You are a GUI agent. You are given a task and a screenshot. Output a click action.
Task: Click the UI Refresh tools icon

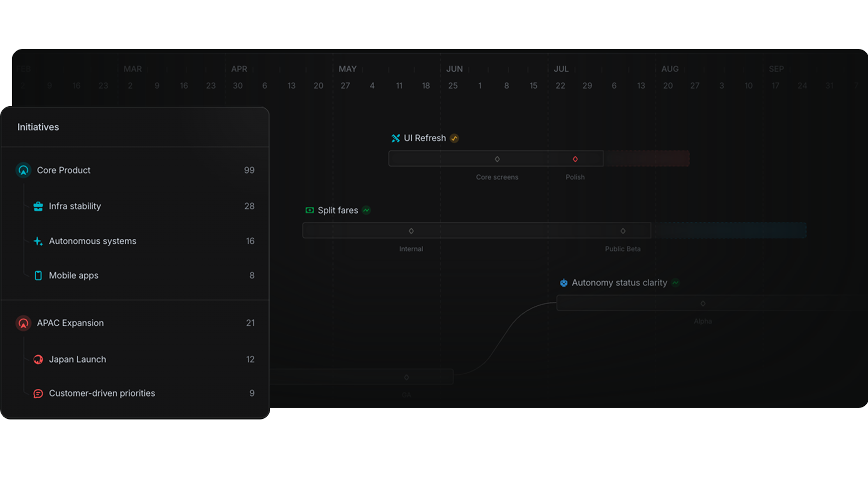[396, 138]
